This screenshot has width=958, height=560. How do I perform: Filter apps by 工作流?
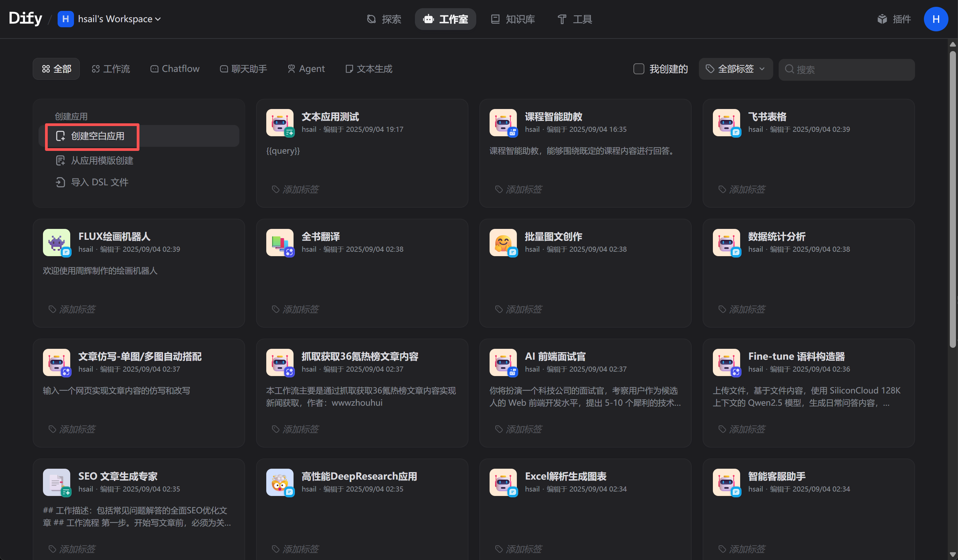111,69
